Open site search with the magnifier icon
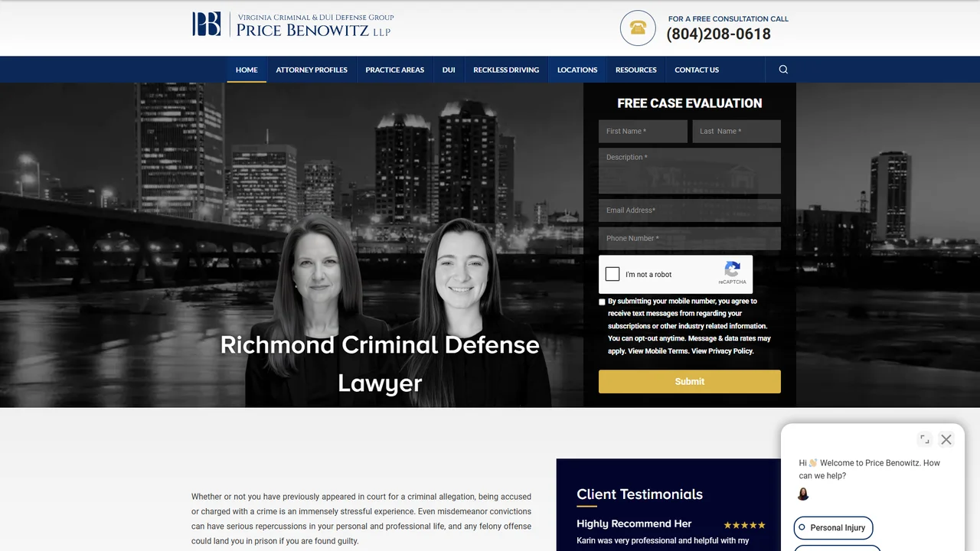The image size is (980, 551). tap(783, 70)
